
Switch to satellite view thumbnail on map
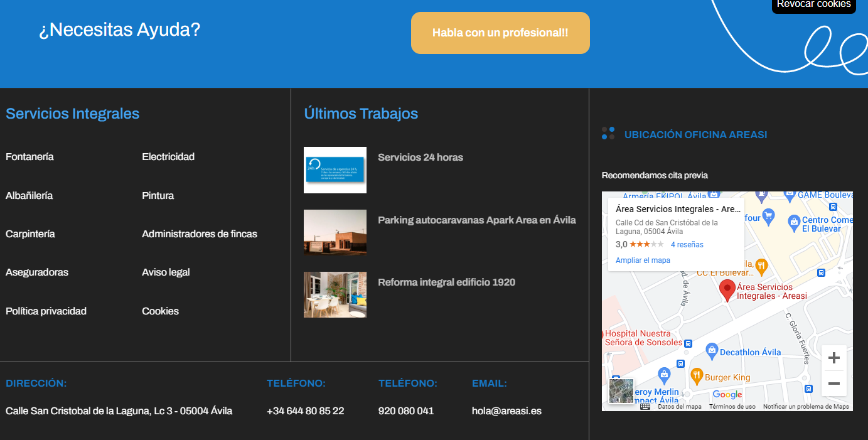[x=621, y=391]
